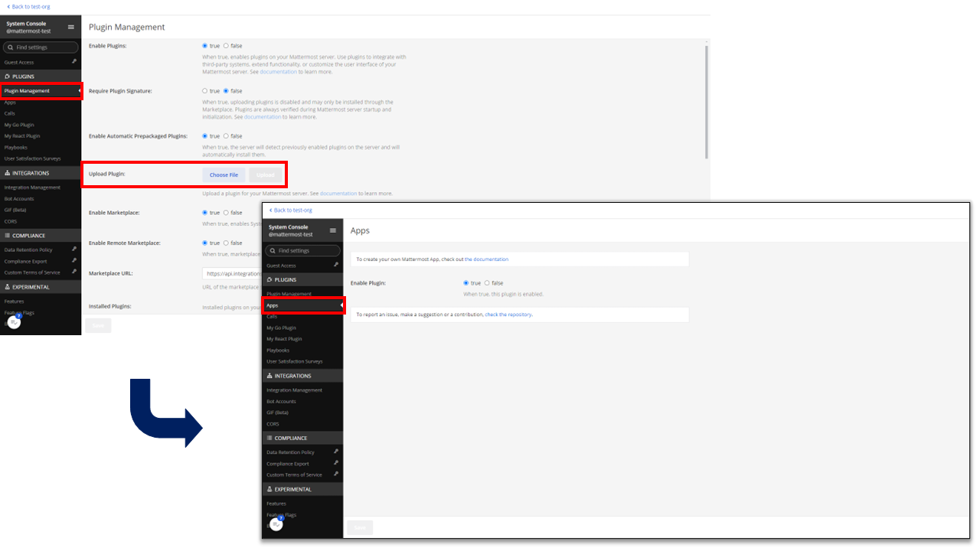This screenshot has height=551, width=980.
Task: Set Require Plugin Signature to true
Action: point(205,90)
